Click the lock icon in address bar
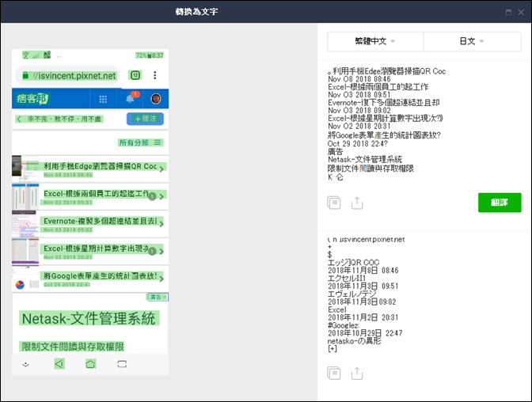The image size is (532, 402). [25, 75]
